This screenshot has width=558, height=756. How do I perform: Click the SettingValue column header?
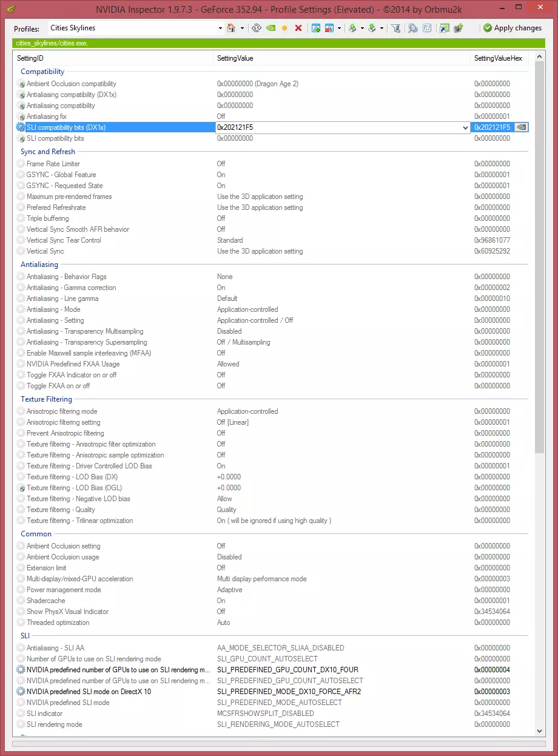click(x=343, y=58)
